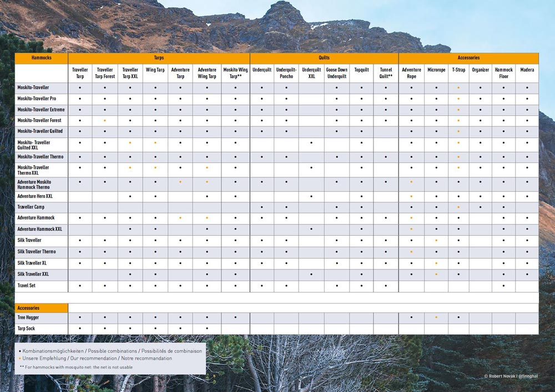Select the Quilts section header
The width and height of the screenshot is (555, 392).
click(x=324, y=58)
